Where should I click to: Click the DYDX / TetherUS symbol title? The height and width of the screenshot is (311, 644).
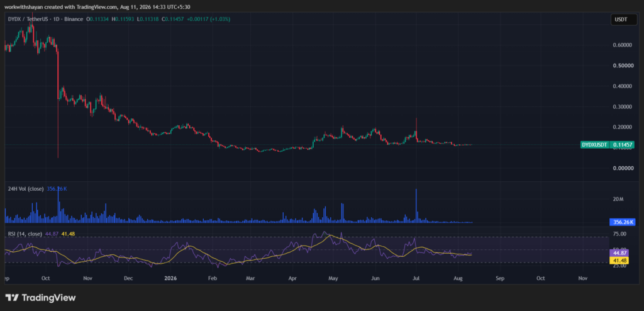point(28,20)
